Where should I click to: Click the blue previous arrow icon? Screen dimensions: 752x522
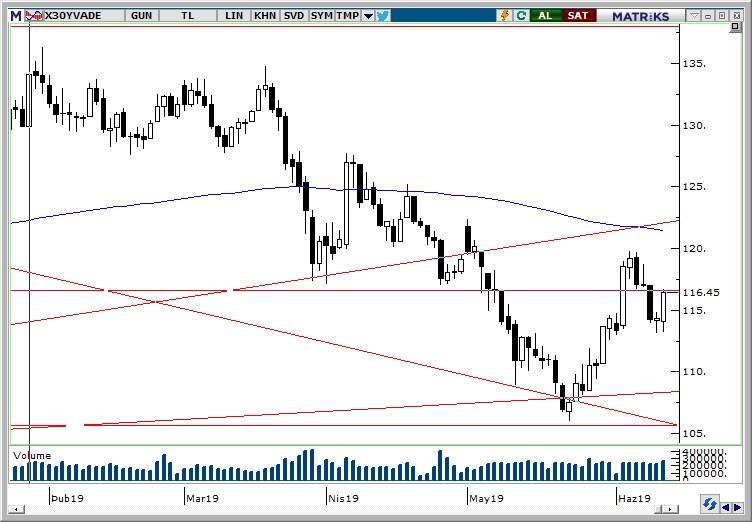(x=726, y=507)
